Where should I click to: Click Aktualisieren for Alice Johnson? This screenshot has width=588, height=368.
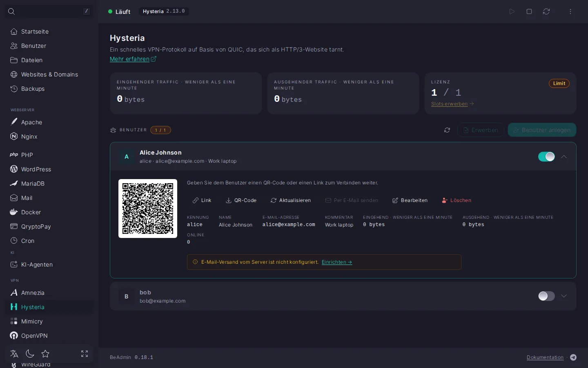click(x=290, y=200)
